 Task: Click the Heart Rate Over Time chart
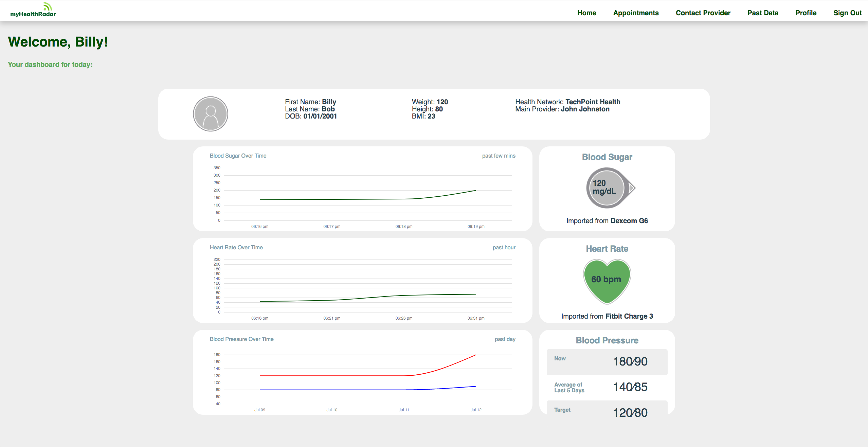367,285
